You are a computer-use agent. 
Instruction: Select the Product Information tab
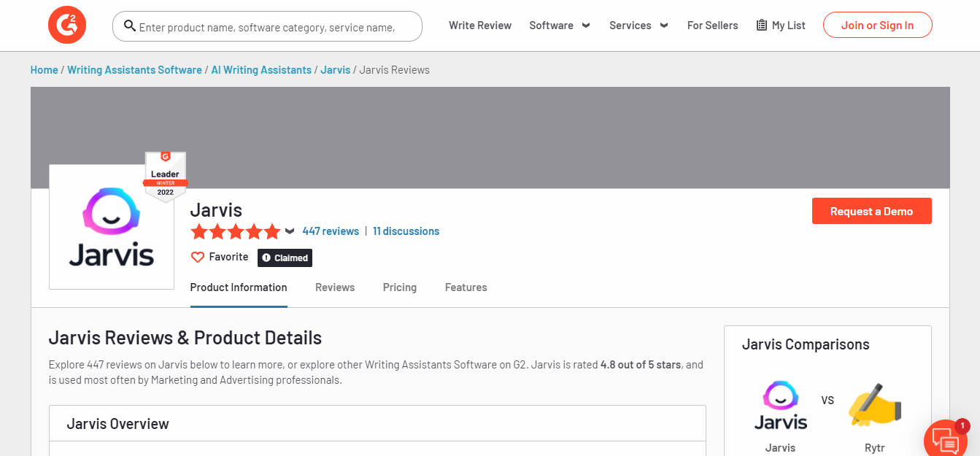(239, 287)
